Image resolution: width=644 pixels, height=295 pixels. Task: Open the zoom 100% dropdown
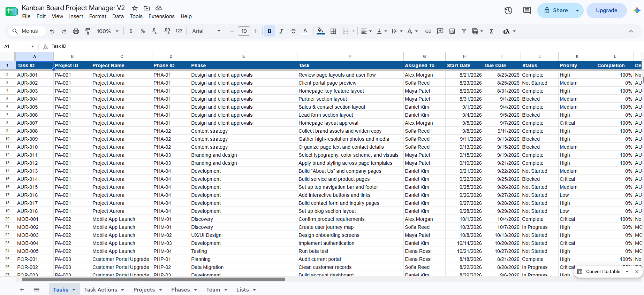108,31
